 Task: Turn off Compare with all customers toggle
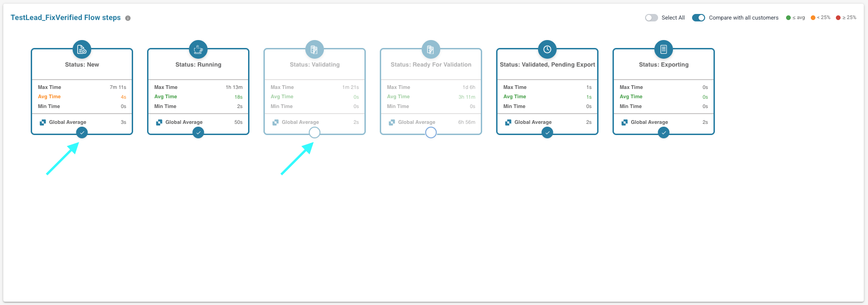(x=699, y=18)
